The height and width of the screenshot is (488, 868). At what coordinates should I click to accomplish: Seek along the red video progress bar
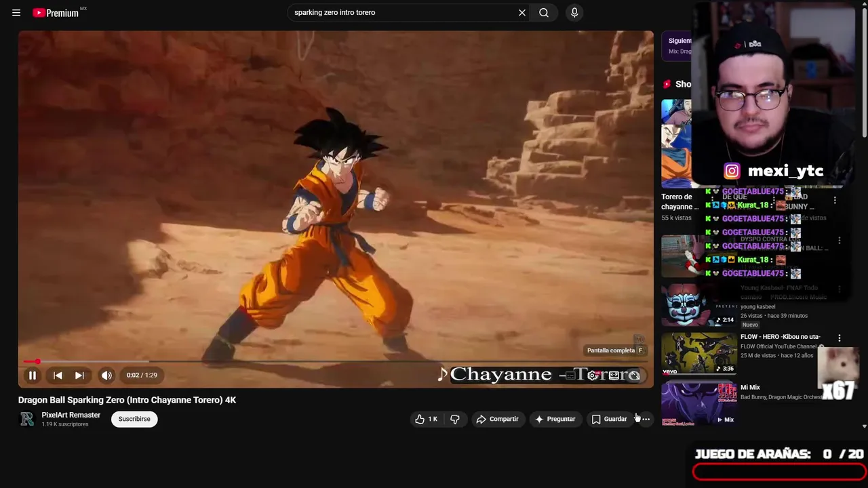click(x=336, y=361)
